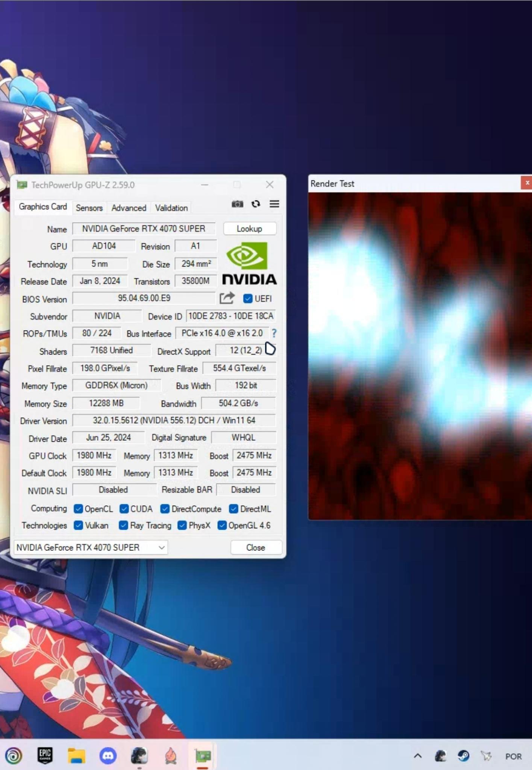Click the NVIDIA SLI 'Disabled' value
532x770 pixels.
tap(114, 490)
